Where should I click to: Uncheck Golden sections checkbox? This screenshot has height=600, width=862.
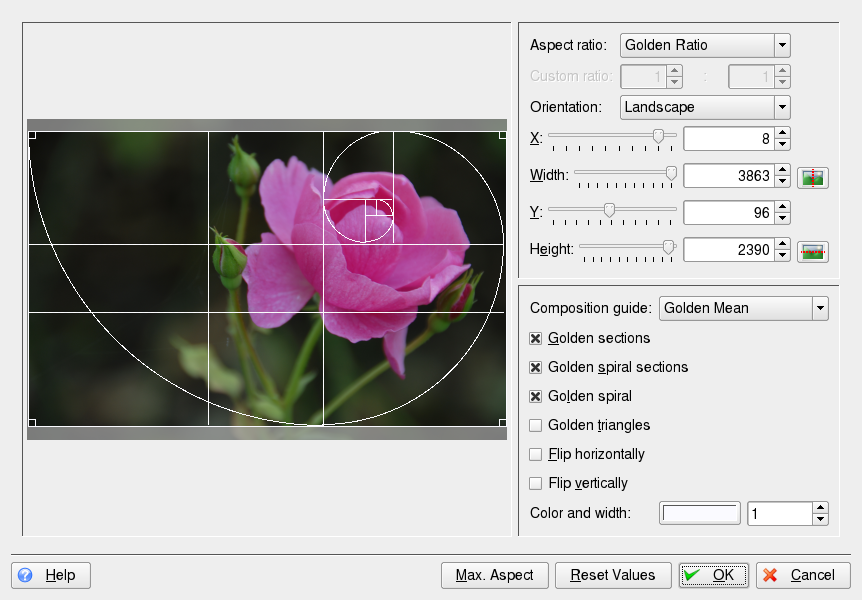point(536,338)
